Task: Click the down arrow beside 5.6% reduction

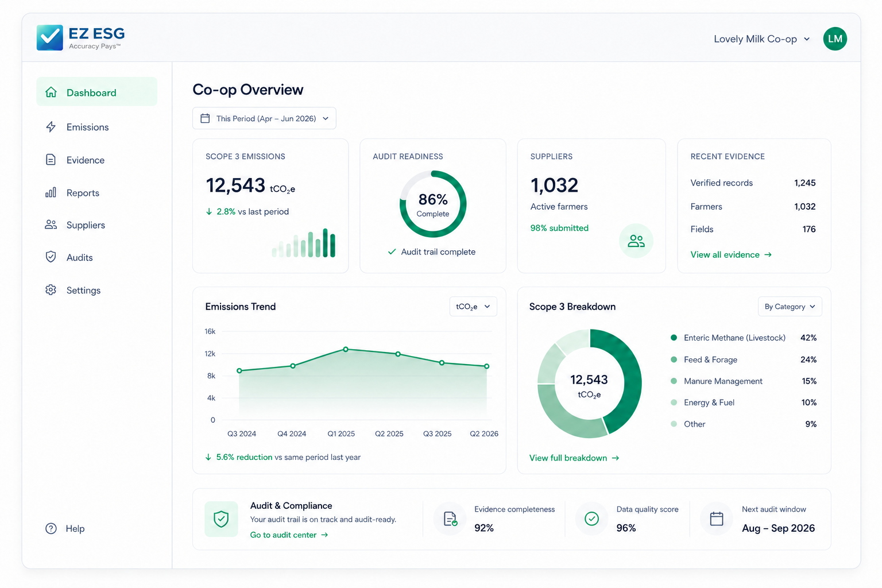Action: click(x=208, y=457)
